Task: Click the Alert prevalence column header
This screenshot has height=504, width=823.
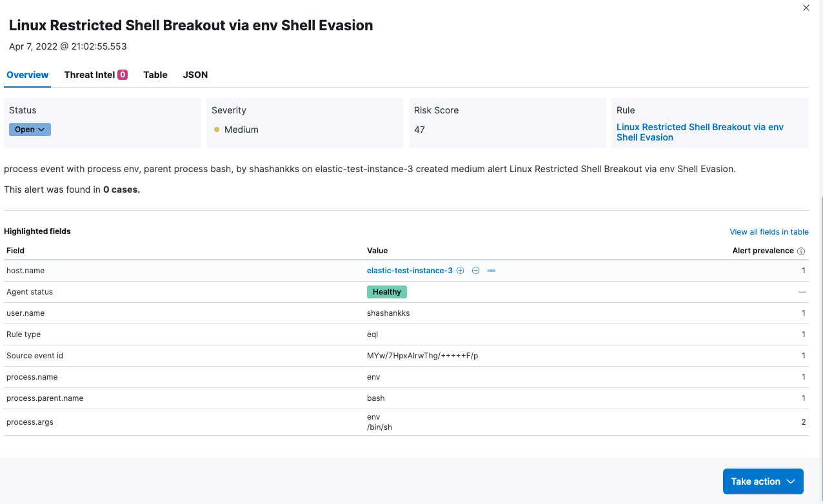Action: pos(763,251)
